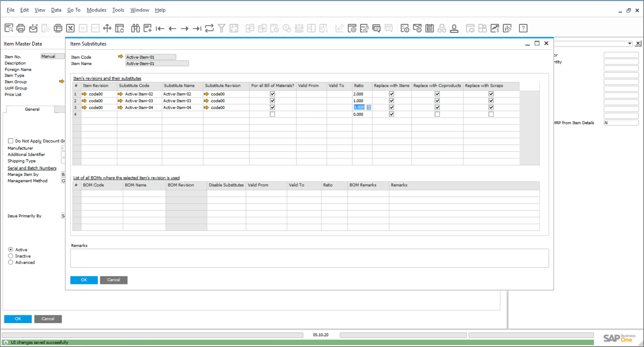Image resolution: width=644 pixels, height=347 pixels.
Task: Jump to the first data record
Action: click(x=160, y=28)
